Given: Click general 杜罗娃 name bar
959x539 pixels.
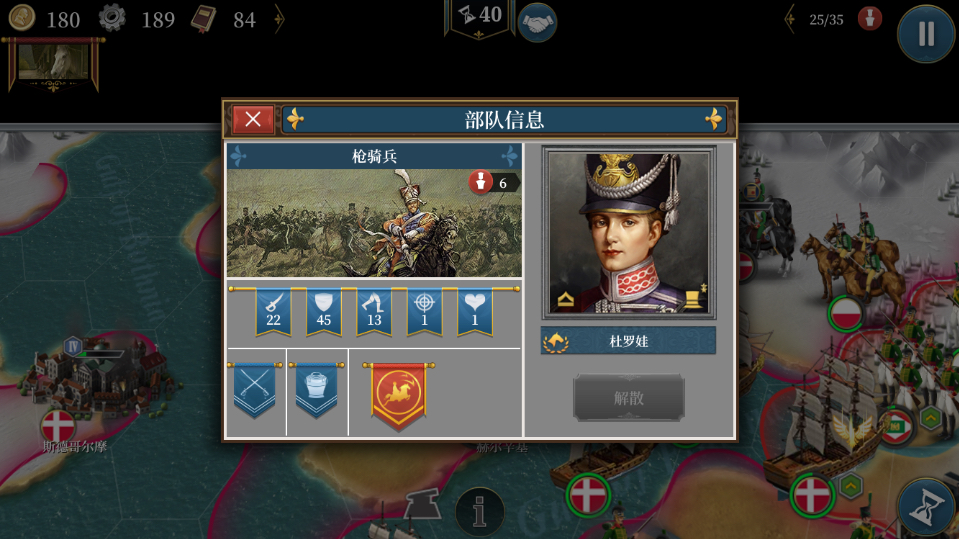Looking at the screenshot, I should (628, 341).
